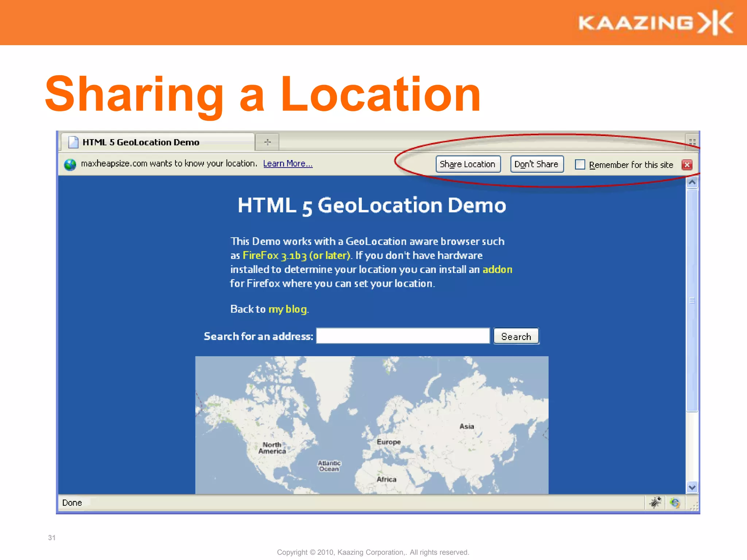Click the address search input field
This screenshot has height=560, width=747.
tap(403, 336)
